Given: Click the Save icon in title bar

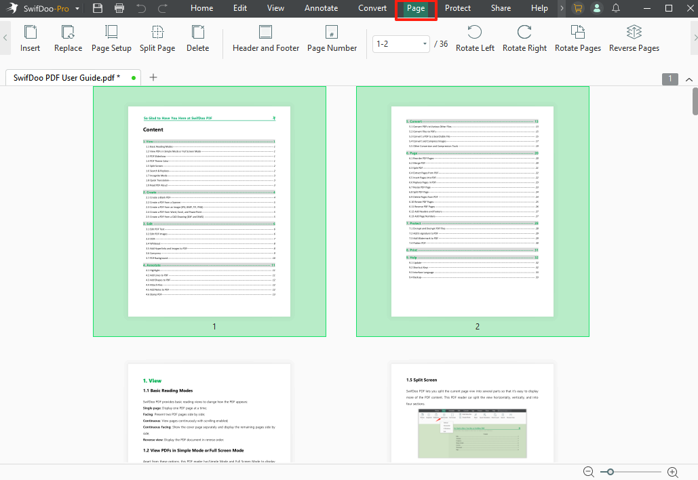Looking at the screenshot, I should pos(97,8).
